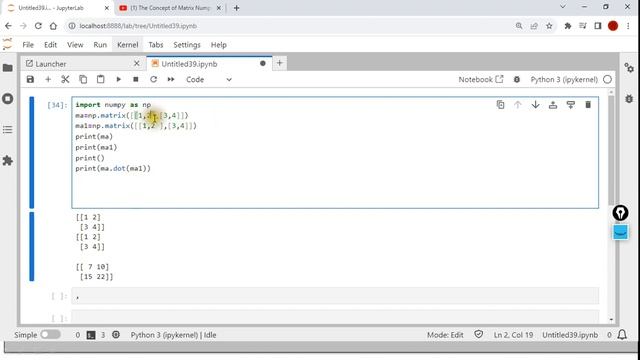Click in the empty second code cell

335,296
